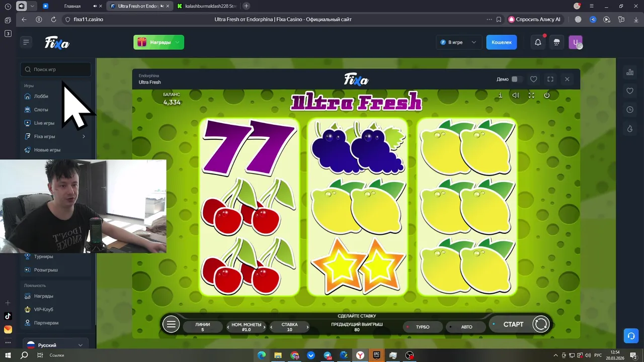Start the spin with СТАРТ
Viewport: 644px width, 362px height.
point(513,324)
